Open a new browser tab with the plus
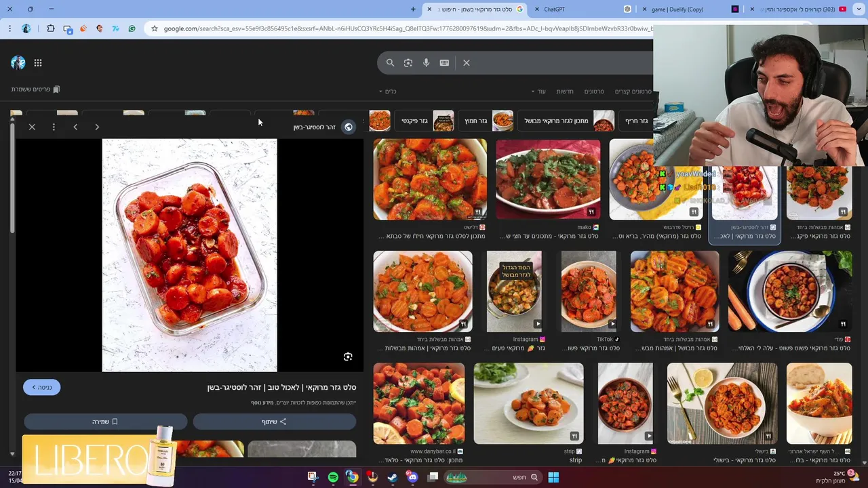The width and height of the screenshot is (868, 488). (413, 9)
